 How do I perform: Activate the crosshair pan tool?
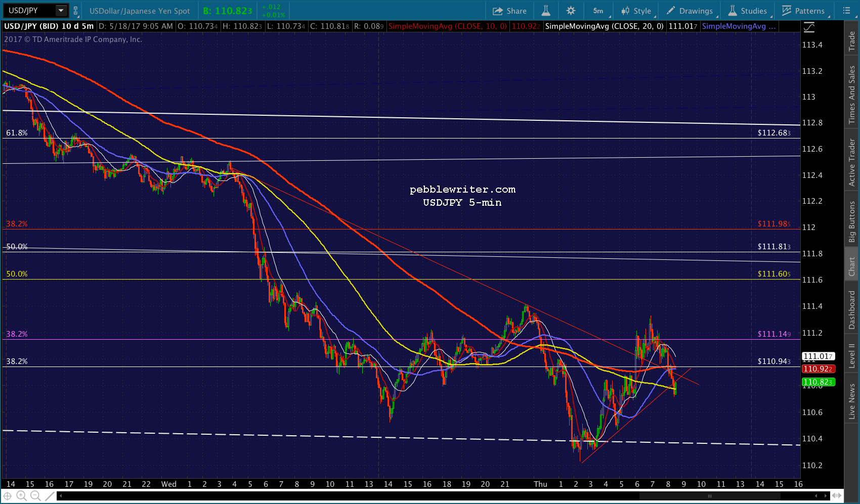[x=8, y=496]
